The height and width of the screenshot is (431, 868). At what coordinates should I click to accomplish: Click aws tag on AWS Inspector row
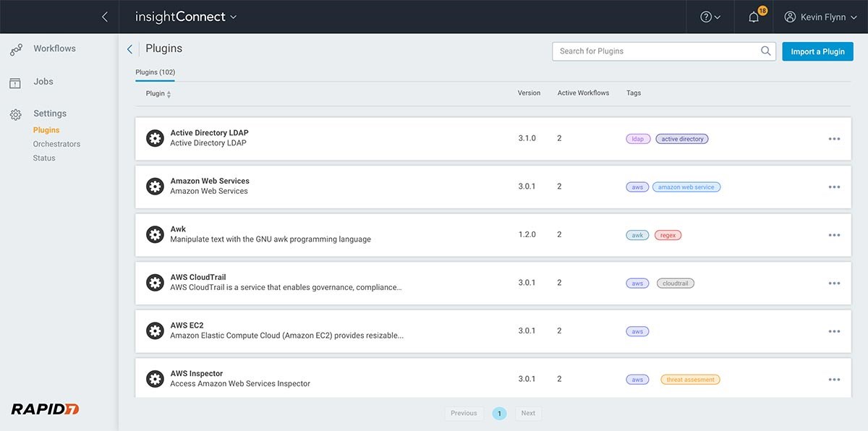637,380
